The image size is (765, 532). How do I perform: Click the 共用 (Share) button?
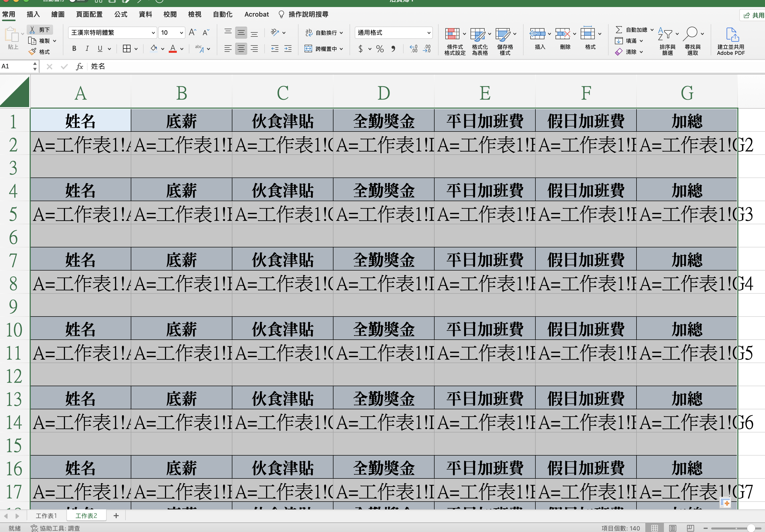tap(754, 15)
